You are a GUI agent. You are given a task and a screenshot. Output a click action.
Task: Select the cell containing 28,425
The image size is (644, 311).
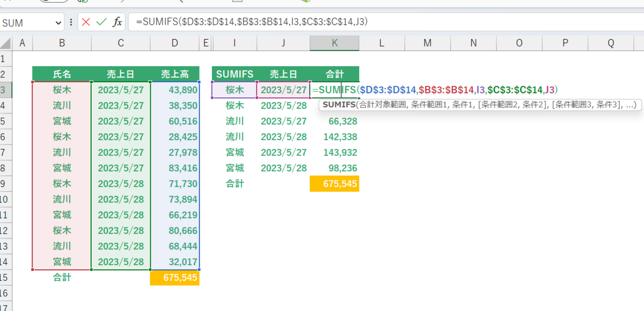pyautogui.click(x=174, y=136)
